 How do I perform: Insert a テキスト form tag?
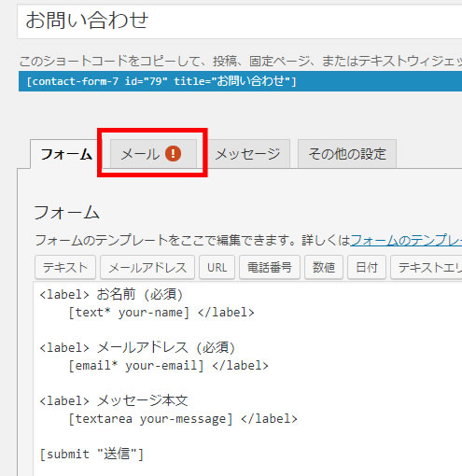[x=65, y=267]
